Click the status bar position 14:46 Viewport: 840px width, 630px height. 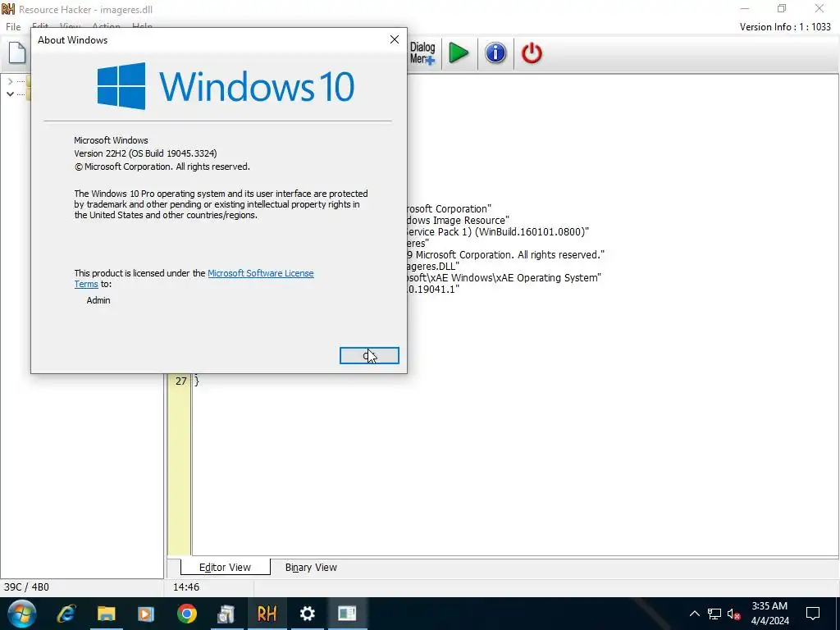point(186,587)
